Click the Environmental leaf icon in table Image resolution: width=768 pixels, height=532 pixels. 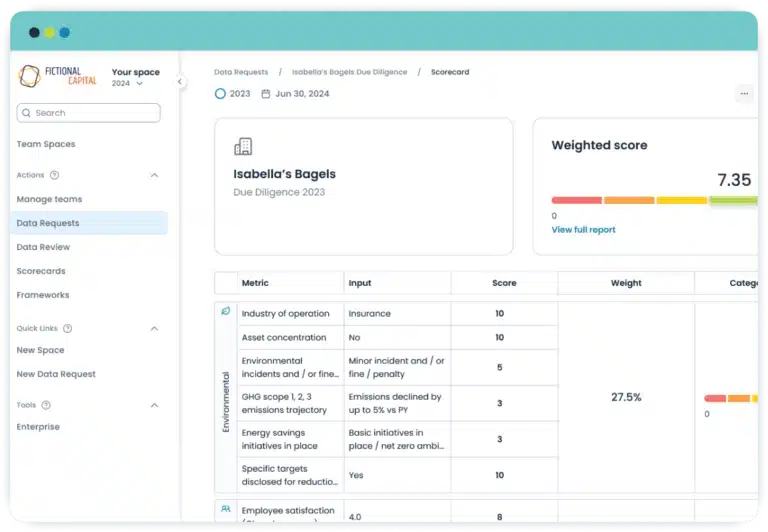[x=225, y=312]
